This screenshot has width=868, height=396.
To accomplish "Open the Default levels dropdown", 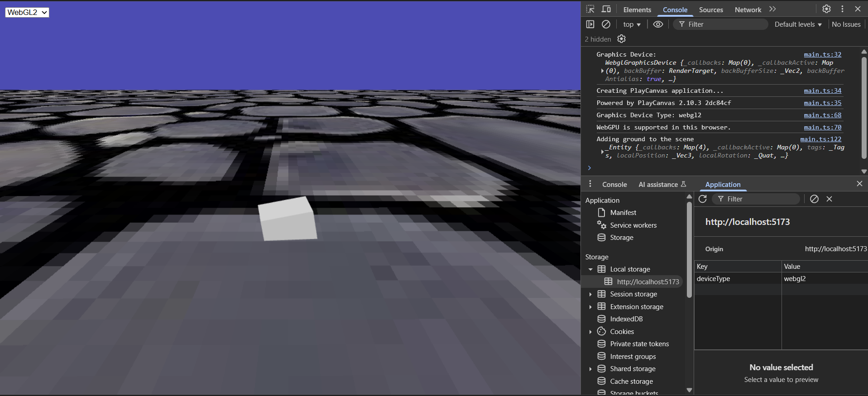I will click(x=798, y=24).
